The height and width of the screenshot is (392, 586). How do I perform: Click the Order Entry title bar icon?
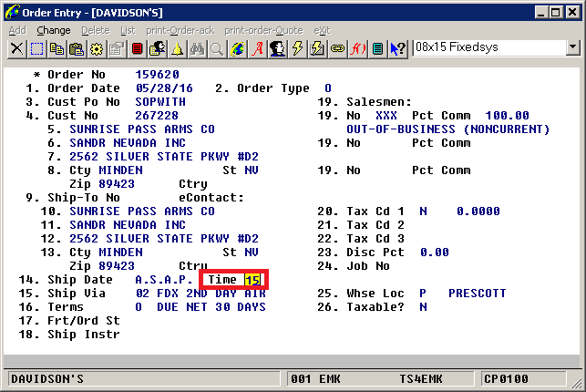pyautogui.click(x=13, y=13)
